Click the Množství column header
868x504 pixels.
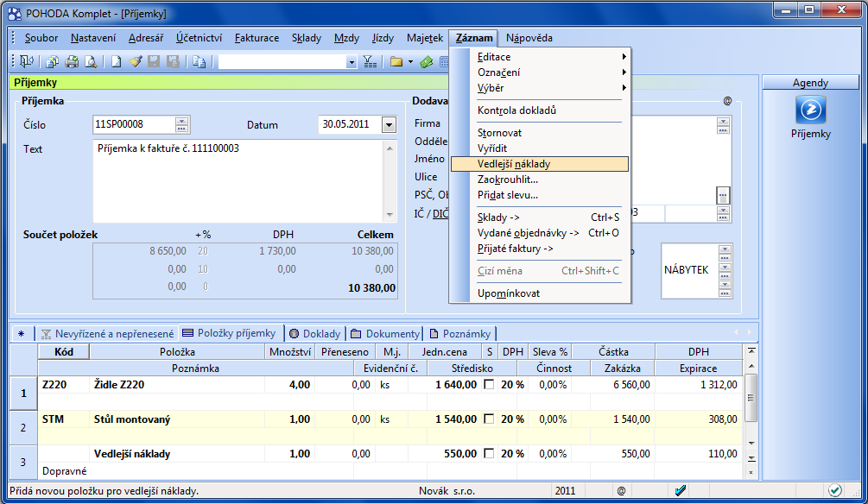(x=290, y=352)
